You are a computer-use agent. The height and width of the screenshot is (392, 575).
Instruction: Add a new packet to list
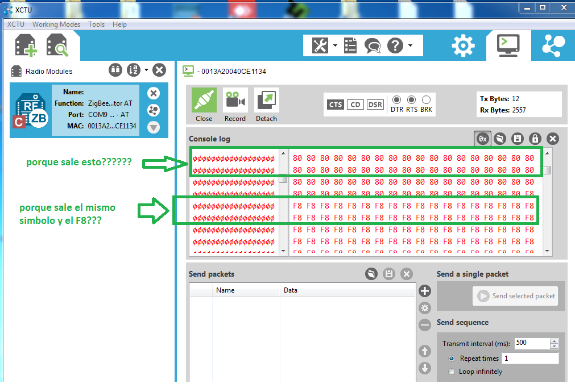point(425,291)
